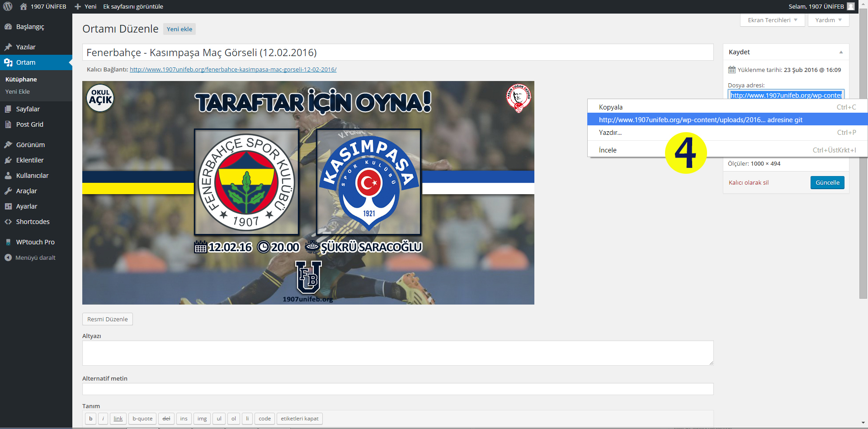This screenshot has height=429, width=868.
Task: Open Eklentiler plugin icon
Action: [8, 160]
